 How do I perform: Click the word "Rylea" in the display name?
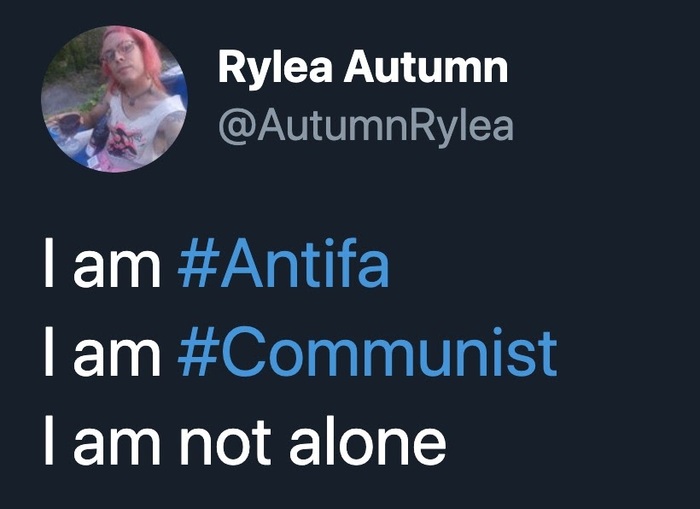(275, 69)
